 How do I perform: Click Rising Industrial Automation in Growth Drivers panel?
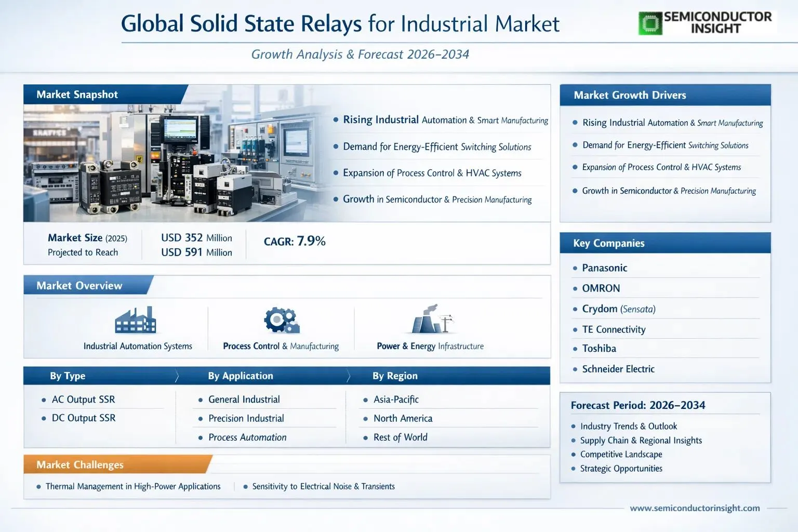[x=672, y=123]
